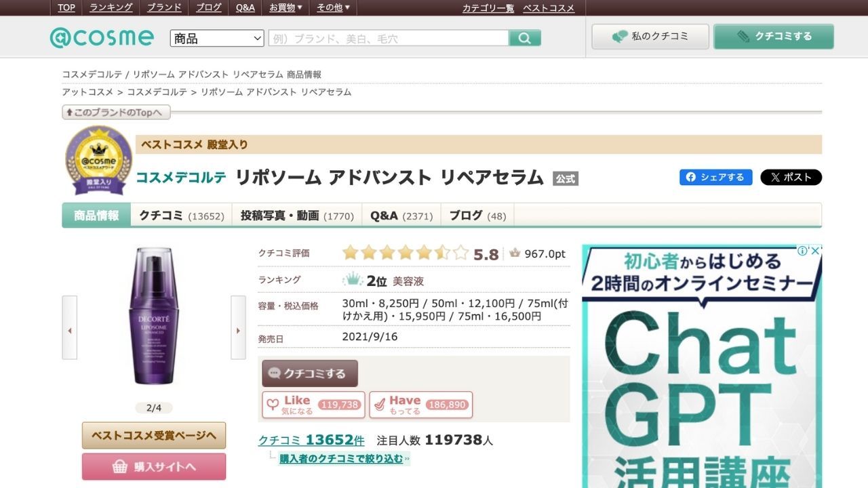The width and height of the screenshot is (868, 488).
Task: Open the カテゴリ一覧 link
Action: (x=488, y=8)
